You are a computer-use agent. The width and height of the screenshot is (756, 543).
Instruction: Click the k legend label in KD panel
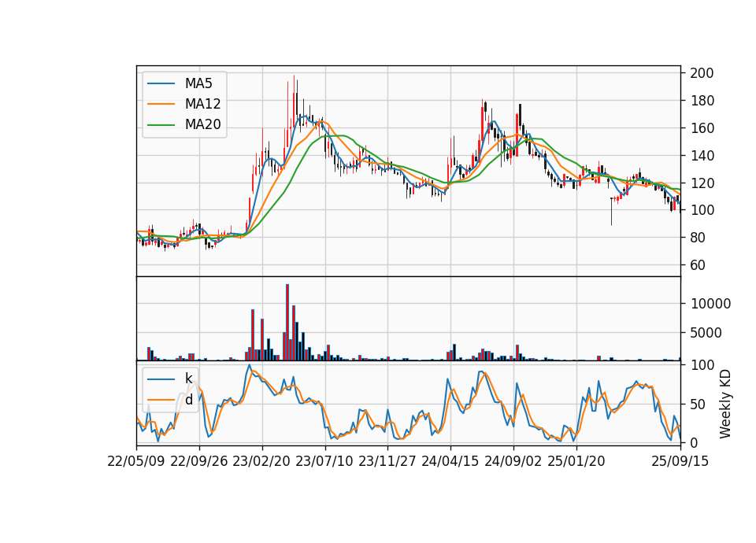188,379
